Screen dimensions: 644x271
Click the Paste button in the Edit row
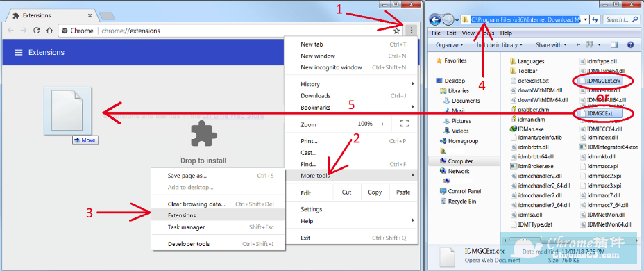tap(403, 192)
